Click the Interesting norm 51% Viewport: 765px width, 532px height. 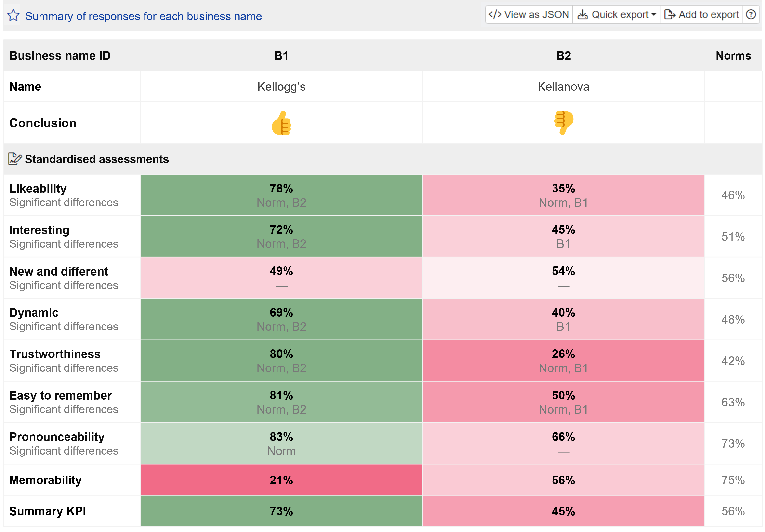(733, 237)
